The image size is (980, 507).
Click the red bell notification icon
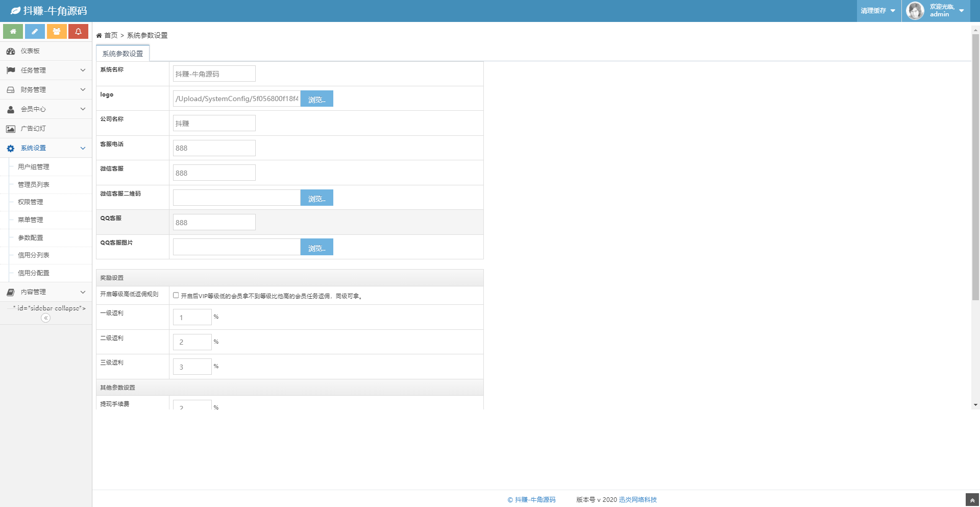(78, 32)
